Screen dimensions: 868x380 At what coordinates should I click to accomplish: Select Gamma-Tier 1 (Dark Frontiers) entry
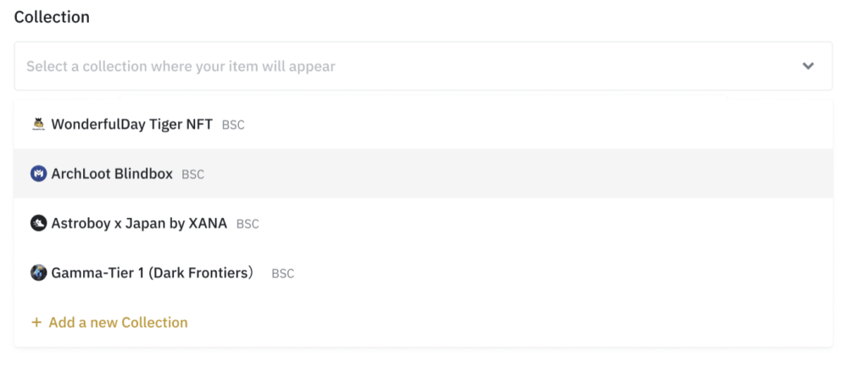coord(423,272)
